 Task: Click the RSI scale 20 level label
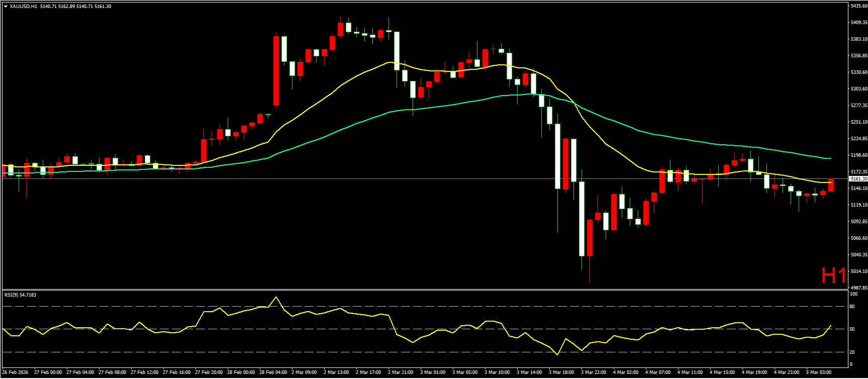coord(852,352)
